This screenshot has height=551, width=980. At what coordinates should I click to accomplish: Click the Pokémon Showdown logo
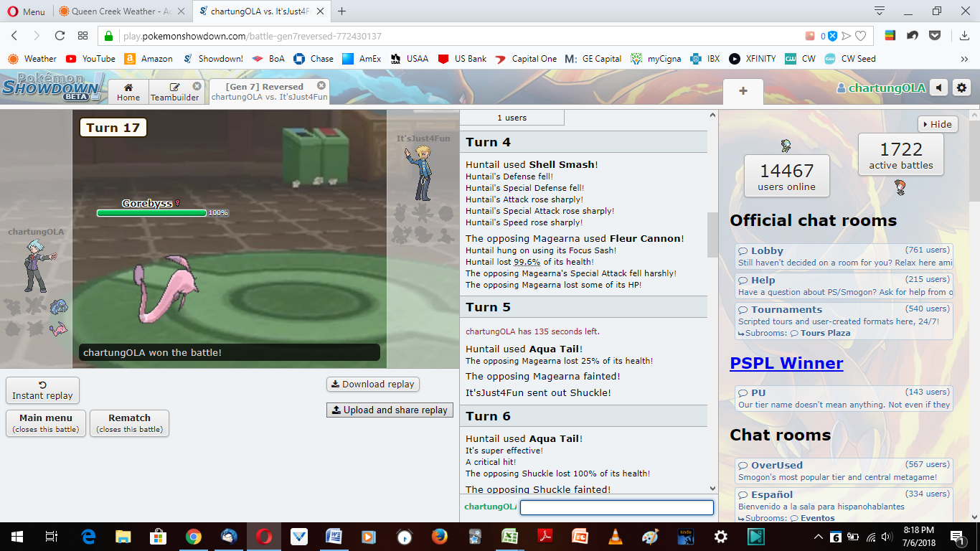(x=53, y=87)
